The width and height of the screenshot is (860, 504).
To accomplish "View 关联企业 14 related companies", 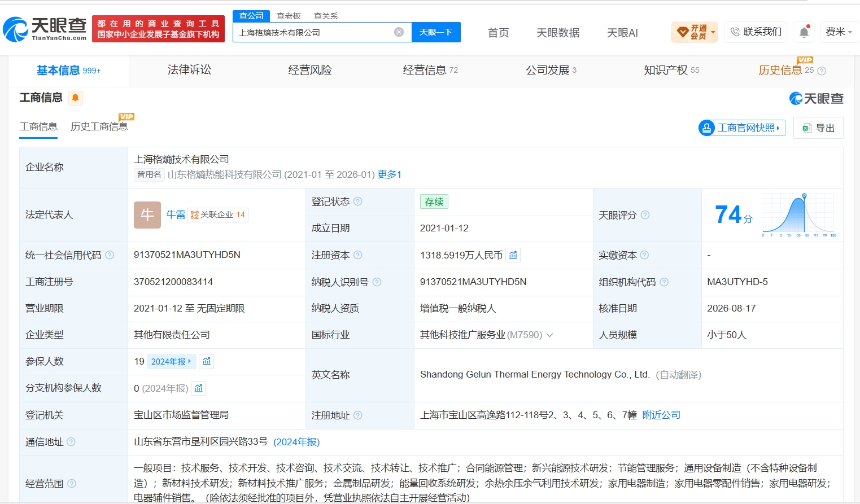I will (217, 215).
